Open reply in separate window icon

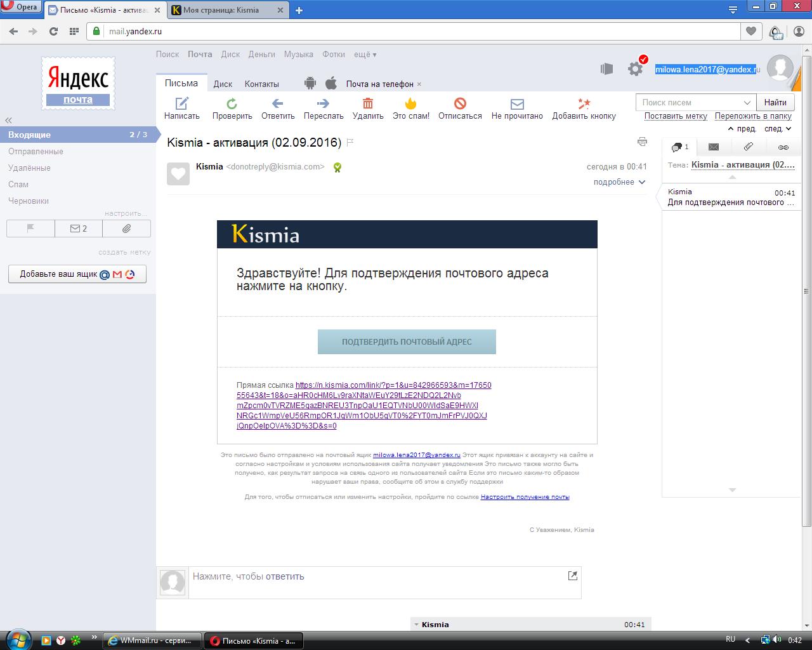click(572, 576)
